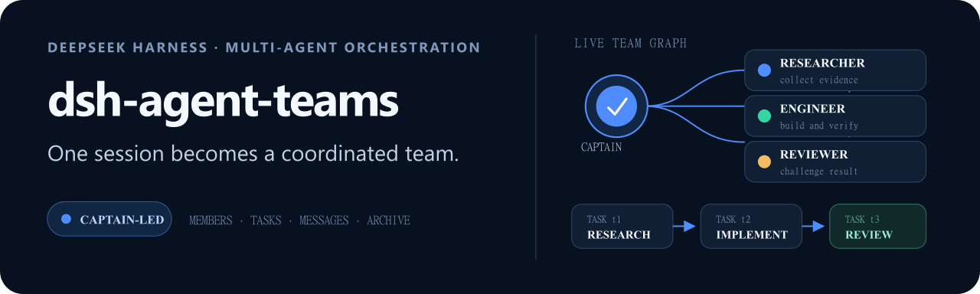Viewport: 980px width, 294px height.
Task: Click the dsh-agent-teams title
Action: pos(223,100)
